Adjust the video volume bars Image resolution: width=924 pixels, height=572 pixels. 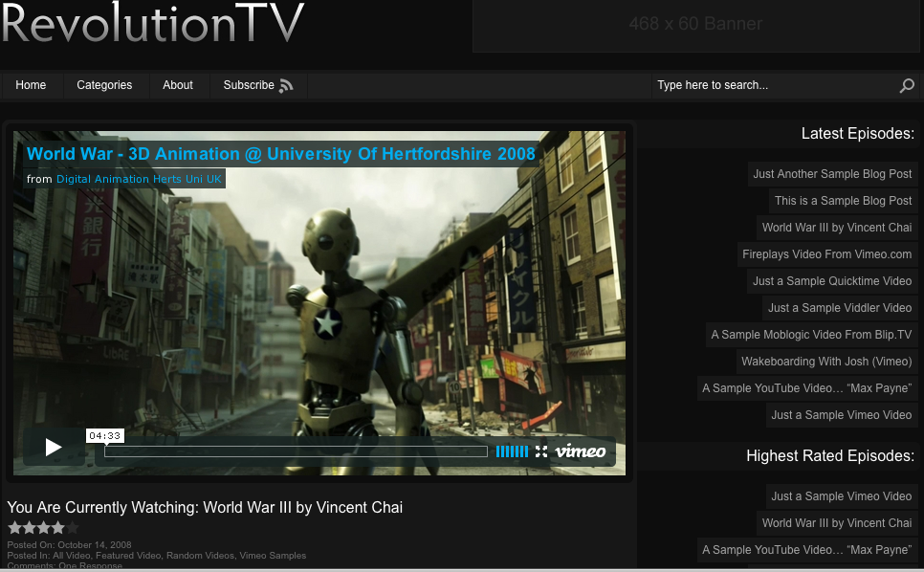[x=512, y=451]
